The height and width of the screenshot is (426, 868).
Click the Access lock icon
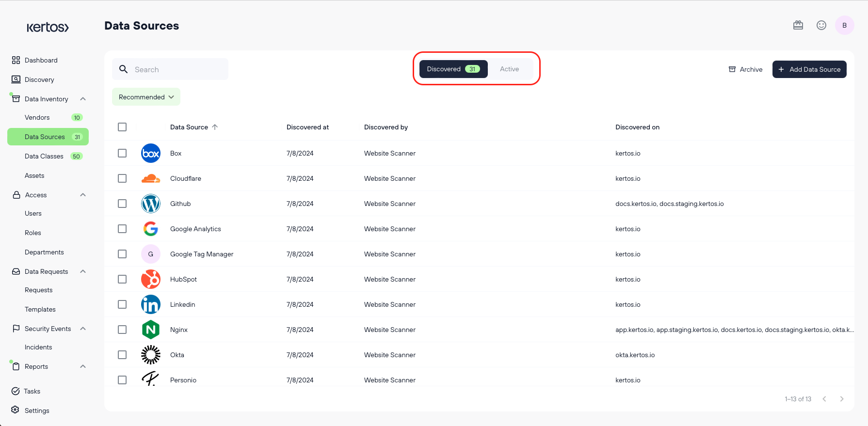coord(16,195)
